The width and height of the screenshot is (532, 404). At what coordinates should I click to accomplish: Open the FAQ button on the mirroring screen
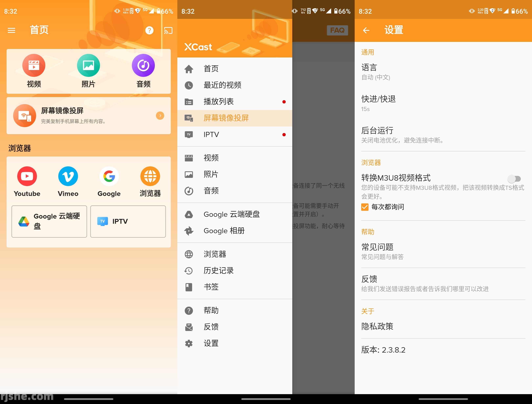(x=337, y=30)
